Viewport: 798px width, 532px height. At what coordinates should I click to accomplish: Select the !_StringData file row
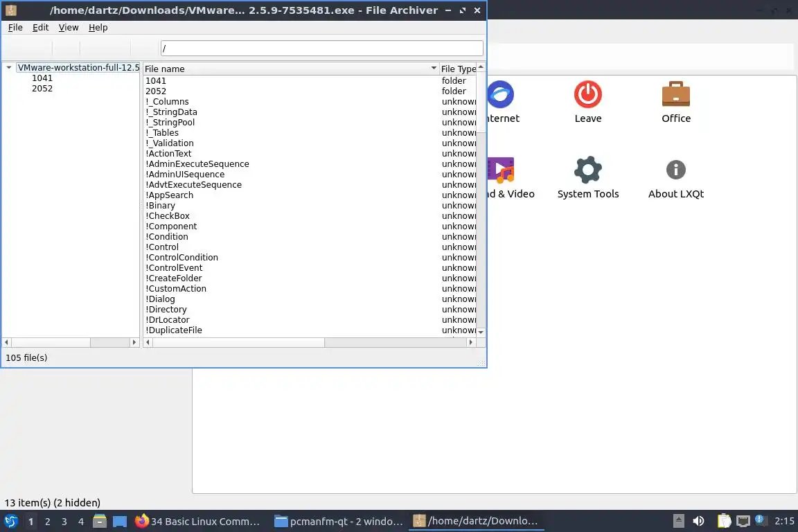click(310, 112)
